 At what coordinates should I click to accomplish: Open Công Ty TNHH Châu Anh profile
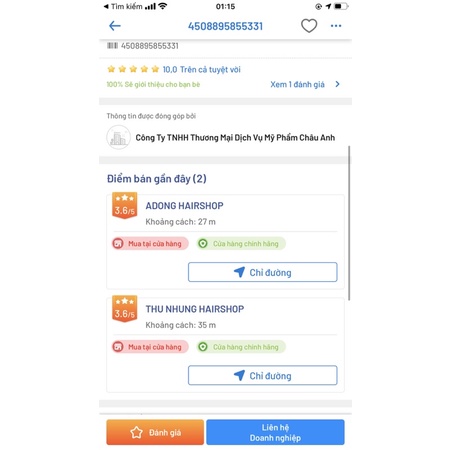(235, 138)
